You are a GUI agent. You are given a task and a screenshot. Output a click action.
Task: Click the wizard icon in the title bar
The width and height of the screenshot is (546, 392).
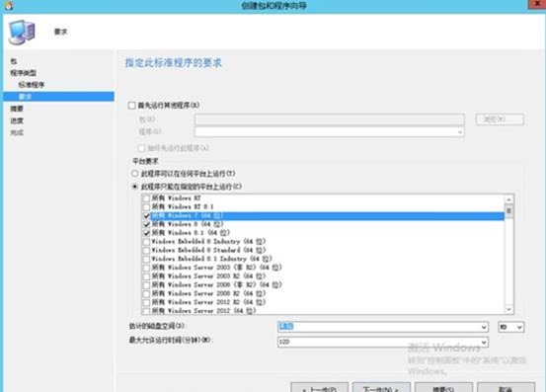pos(8,5)
